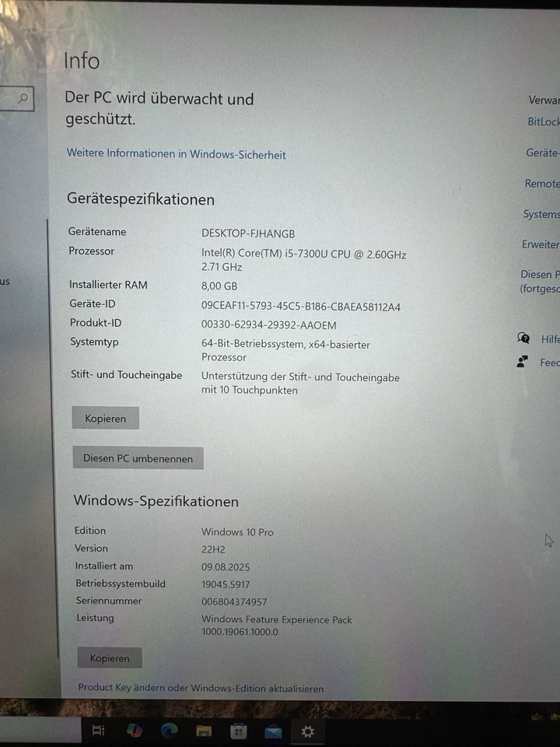Open Task View from the taskbar

click(98, 730)
